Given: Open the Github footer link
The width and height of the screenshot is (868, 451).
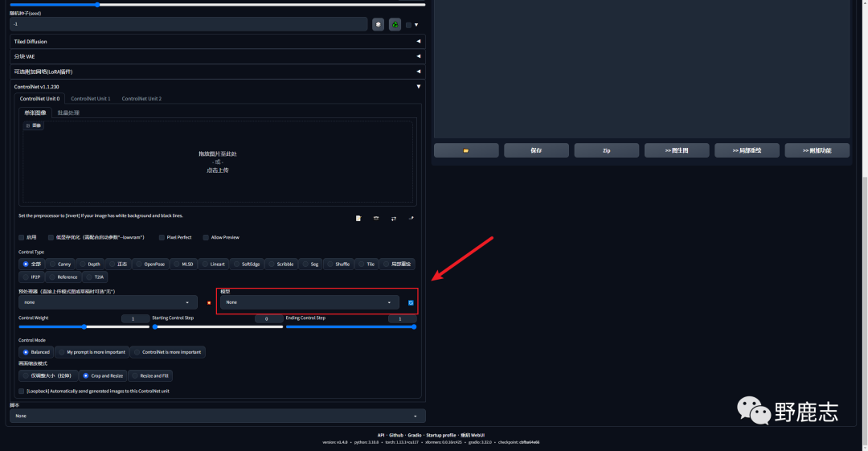Looking at the screenshot, I should coord(395,436).
